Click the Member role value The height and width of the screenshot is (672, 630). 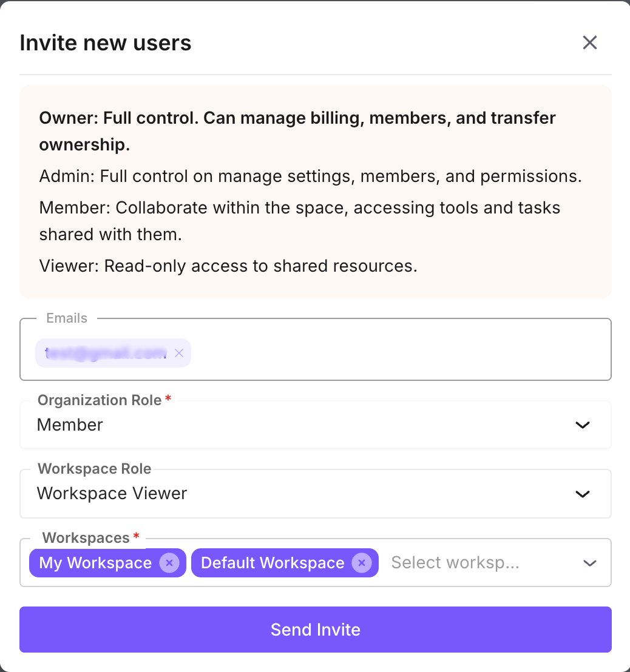70,425
